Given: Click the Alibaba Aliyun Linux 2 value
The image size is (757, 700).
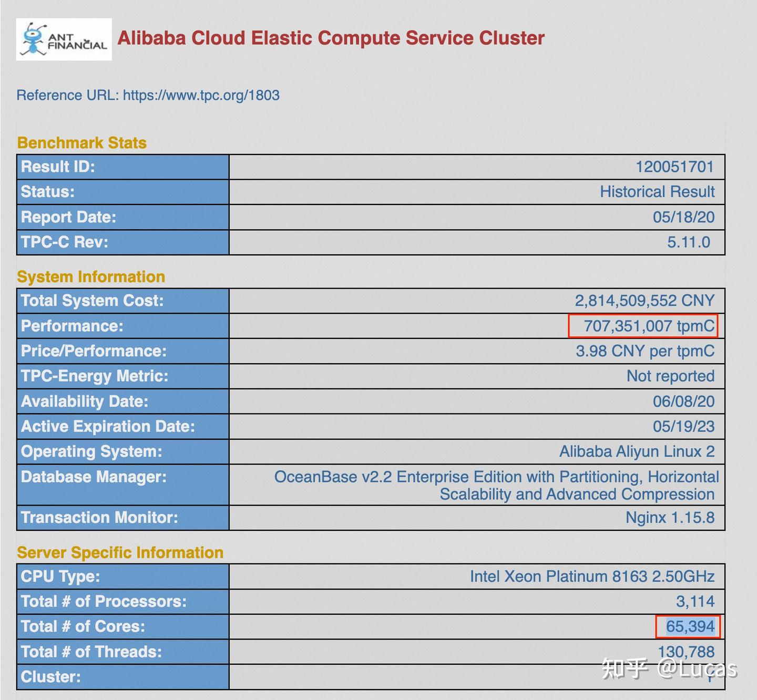Looking at the screenshot, I should pyautogui.click(x=637, y=451).
